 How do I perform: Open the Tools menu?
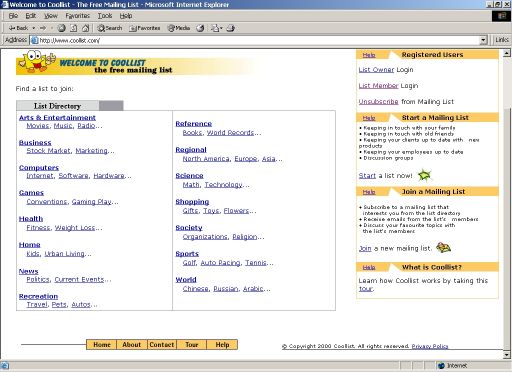[105, 16]
